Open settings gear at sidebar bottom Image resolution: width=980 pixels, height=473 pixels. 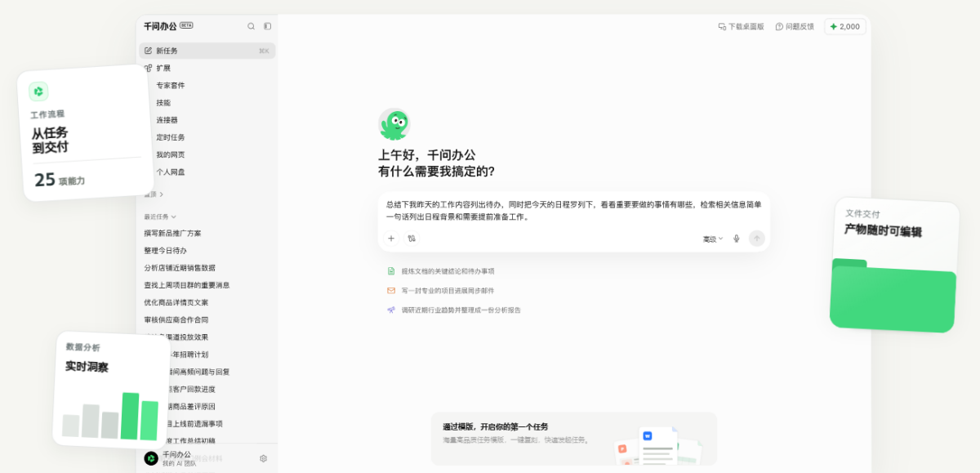[x=263, y=458]
